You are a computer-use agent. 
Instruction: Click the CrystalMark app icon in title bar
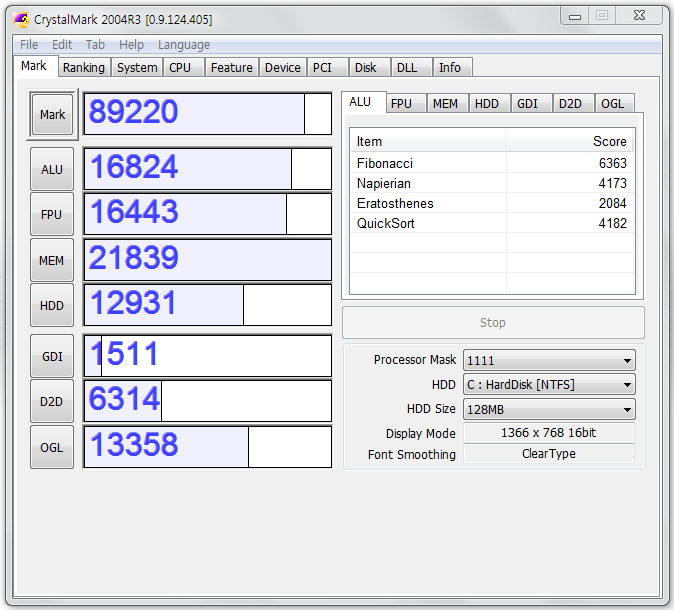[21, 20]
